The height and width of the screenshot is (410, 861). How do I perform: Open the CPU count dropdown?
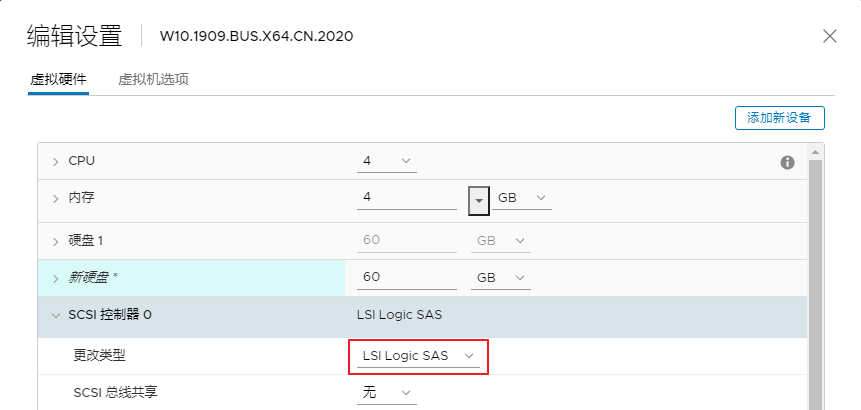coord(387,161)
